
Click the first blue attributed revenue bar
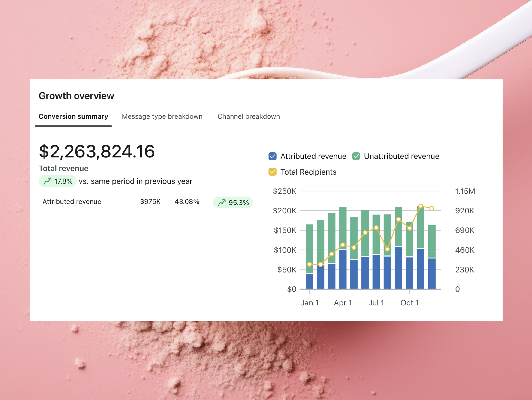pyautogui.click(x=309, y=281)
